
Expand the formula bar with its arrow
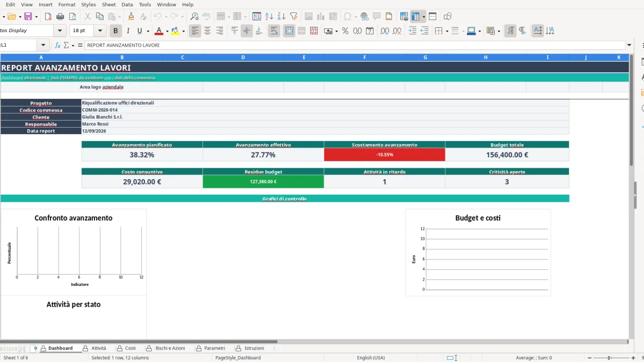click(630, 45)
